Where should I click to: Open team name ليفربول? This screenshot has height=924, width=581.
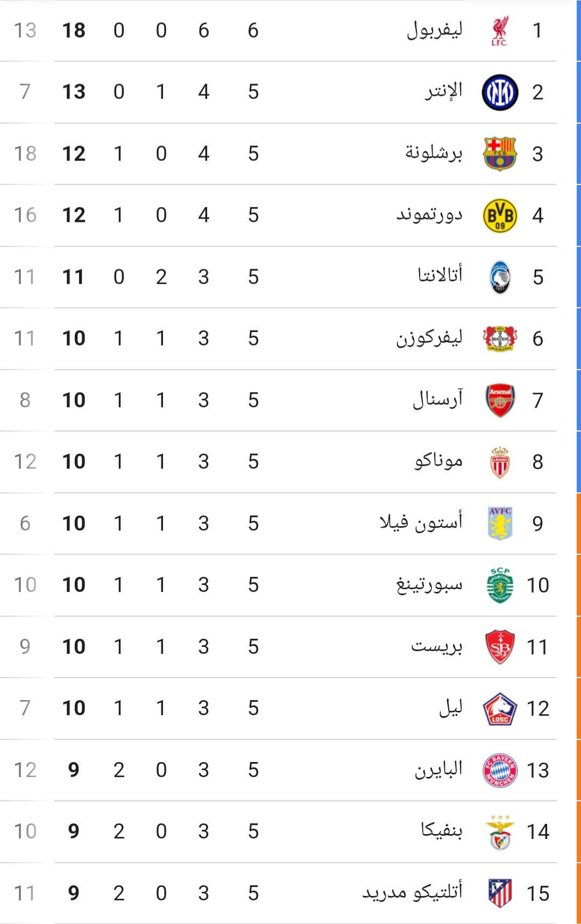coord(434,30)
